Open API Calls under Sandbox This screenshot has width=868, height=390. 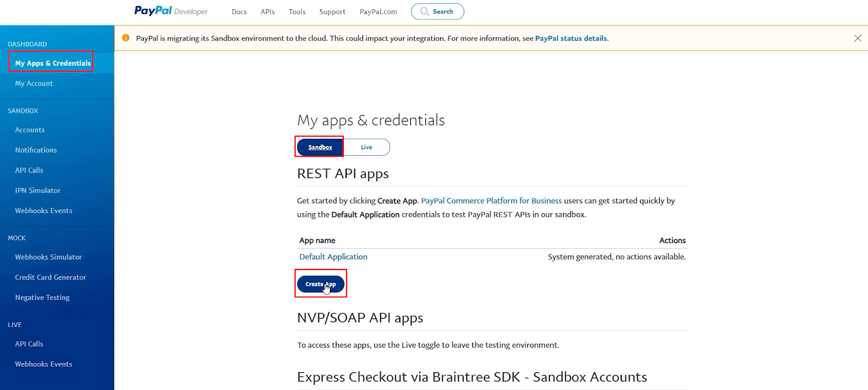(29, 170)
